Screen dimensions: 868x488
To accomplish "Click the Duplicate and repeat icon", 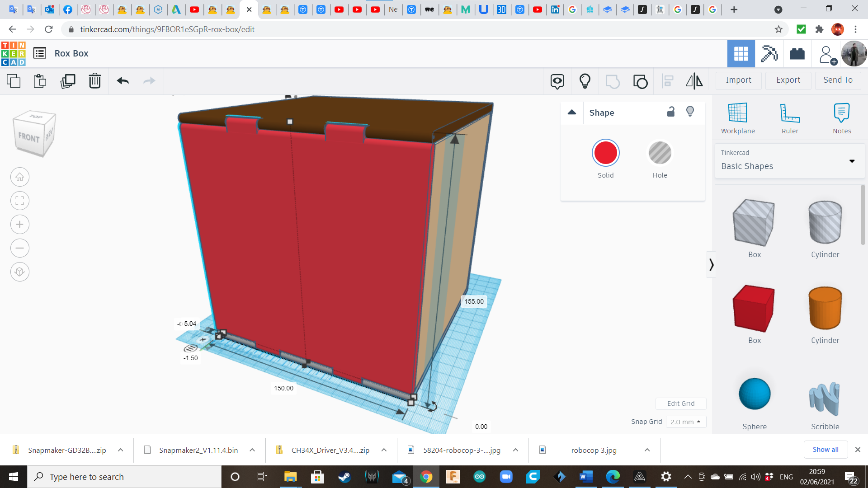I will tap(68, 81).
